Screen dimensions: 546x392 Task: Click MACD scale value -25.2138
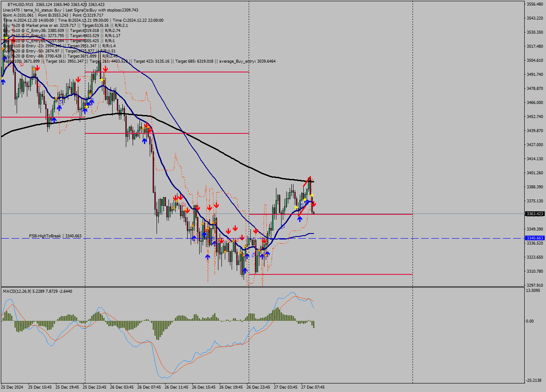pyautogui.click(x=534, y=380)
